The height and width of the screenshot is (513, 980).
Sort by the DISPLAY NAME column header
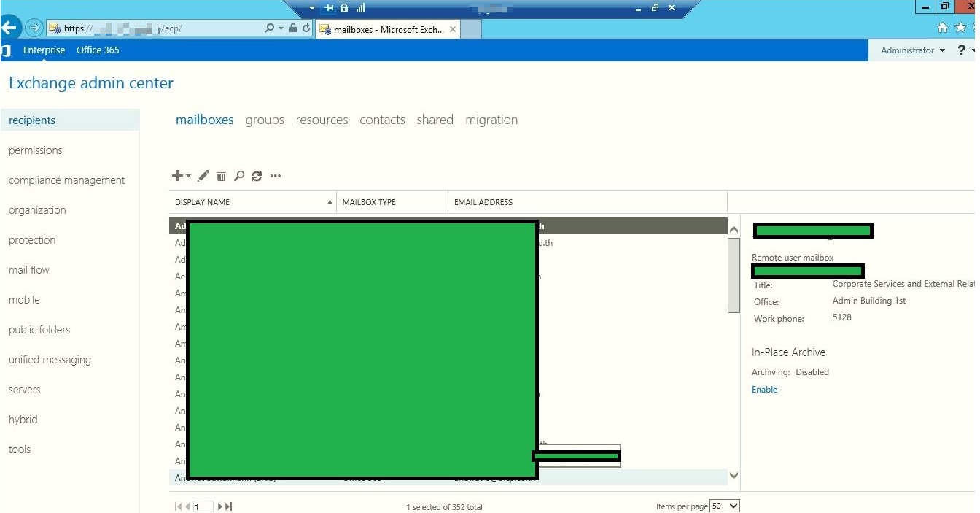click(x=202, y=202)
